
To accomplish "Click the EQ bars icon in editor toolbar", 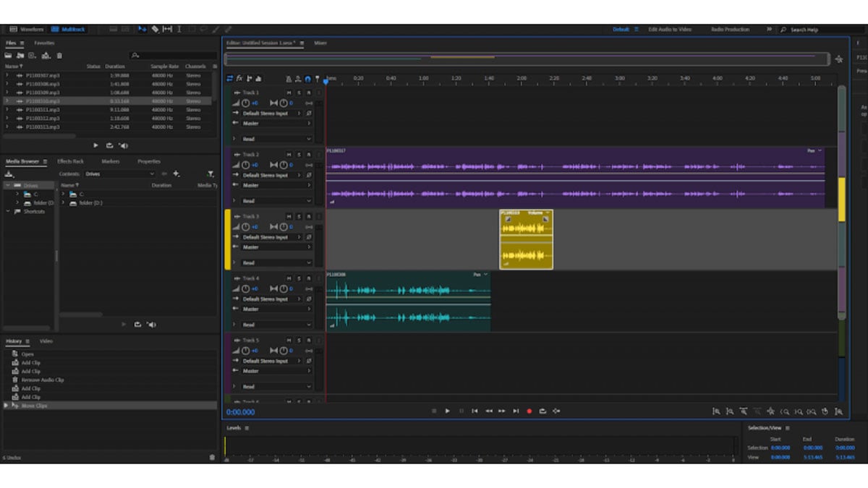I will (259, 78).
